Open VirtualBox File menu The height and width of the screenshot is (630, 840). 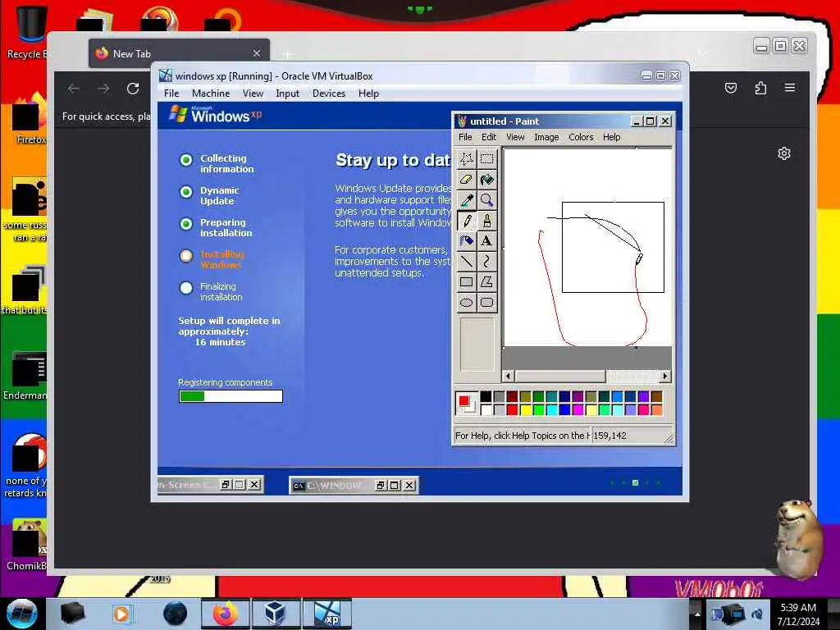pyautogui.click(x=171, y=94)
